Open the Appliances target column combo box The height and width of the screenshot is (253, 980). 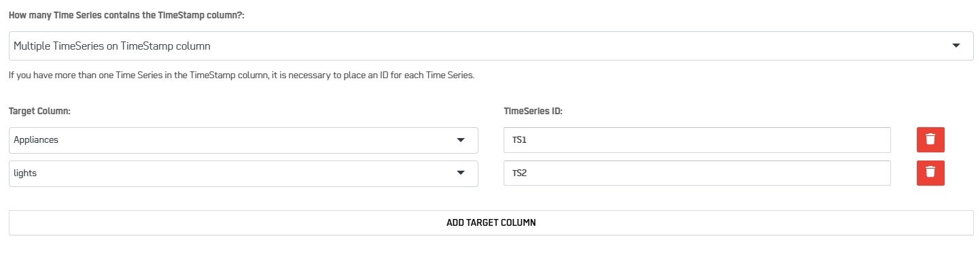(243, 140)
